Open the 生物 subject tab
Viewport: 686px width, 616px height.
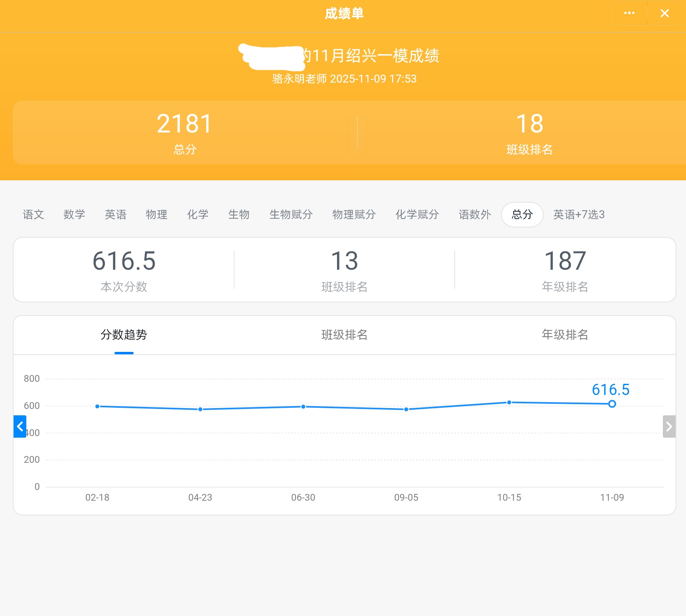coord(239,215)
